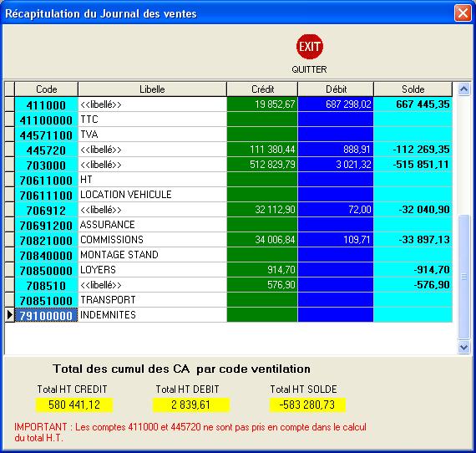Viewport: 476px width, 453px height.
Task: Close the Récapitulation du Journal window
Action: [463, 13]
